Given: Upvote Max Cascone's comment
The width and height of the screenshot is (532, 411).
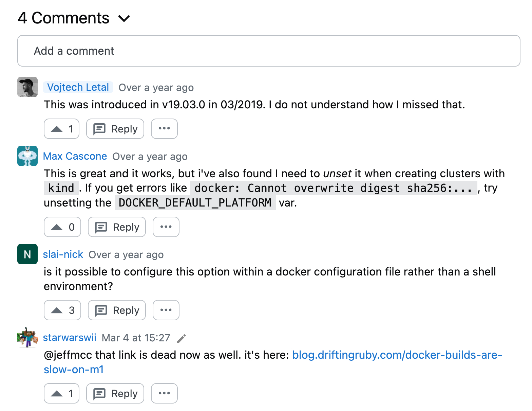Looking at the screenshot, I should [x=62, y=227].
